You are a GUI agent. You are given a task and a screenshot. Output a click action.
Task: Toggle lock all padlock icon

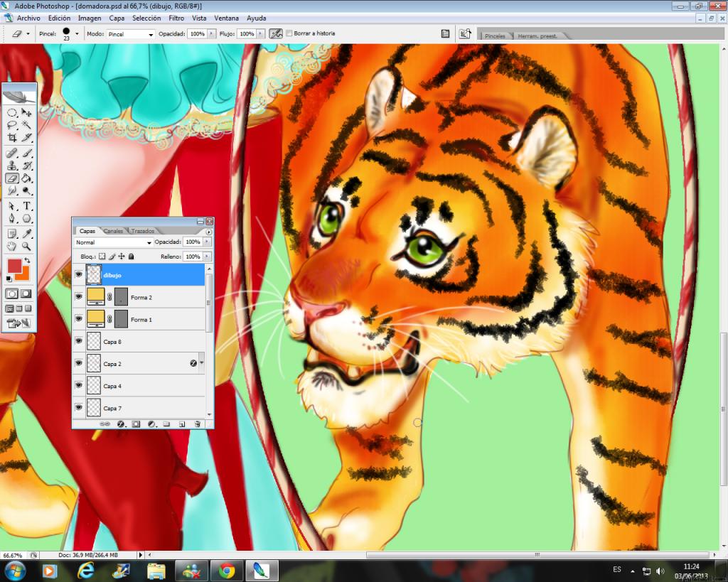pos(132,257)
